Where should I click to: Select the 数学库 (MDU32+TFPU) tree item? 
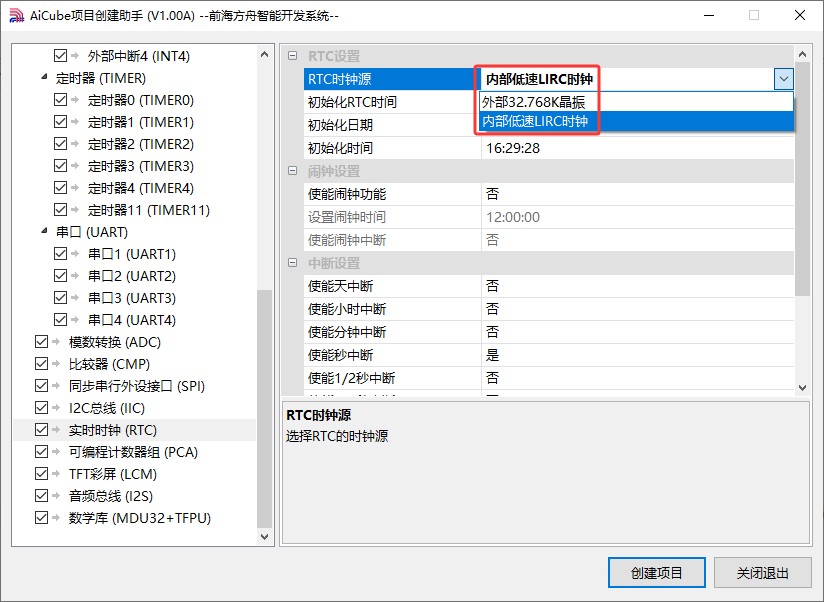point(140,518)
